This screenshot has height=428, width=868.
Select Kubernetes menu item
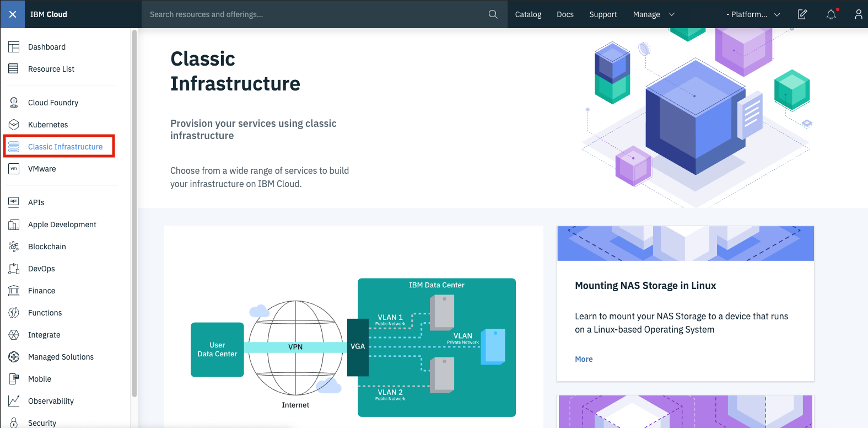pos(48,125)
